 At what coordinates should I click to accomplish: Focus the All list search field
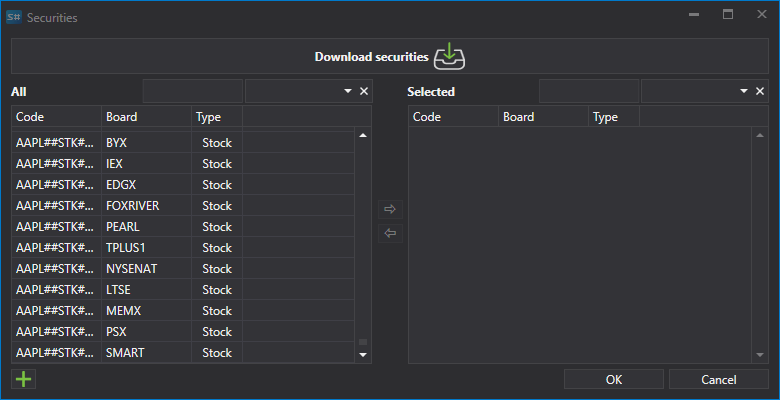coord(193,91)
